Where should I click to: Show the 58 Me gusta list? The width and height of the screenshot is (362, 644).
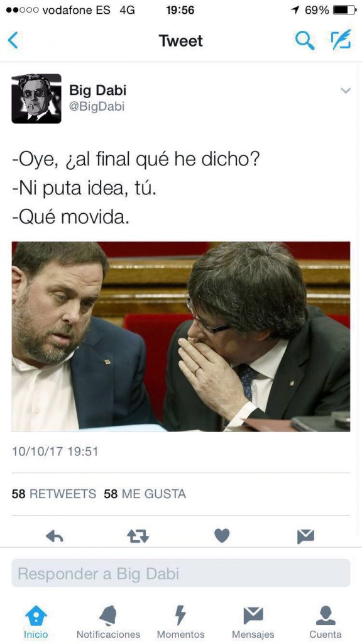click(145, 494)
